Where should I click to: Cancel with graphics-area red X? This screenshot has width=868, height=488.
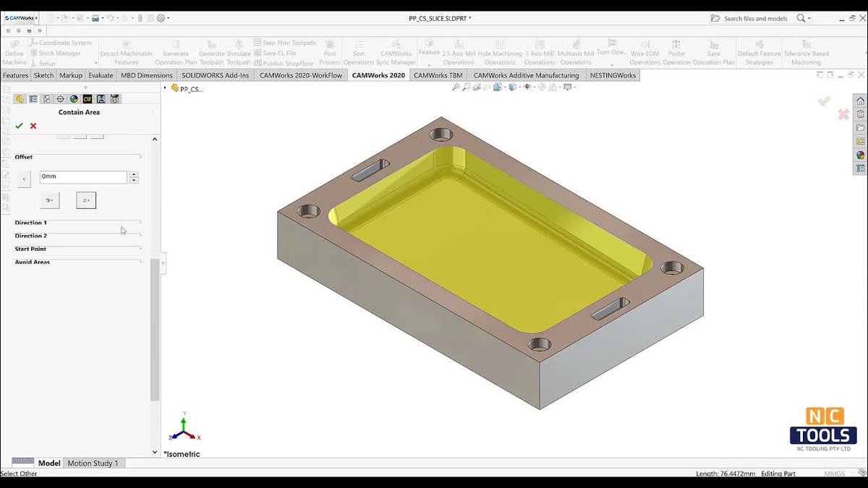click(x=843, y=114)
